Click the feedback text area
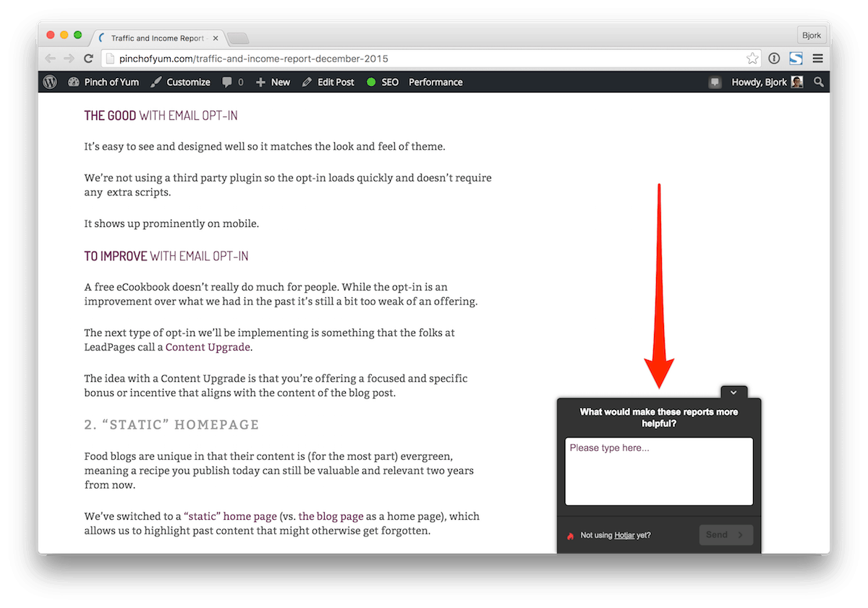 (x=658, y=471)
